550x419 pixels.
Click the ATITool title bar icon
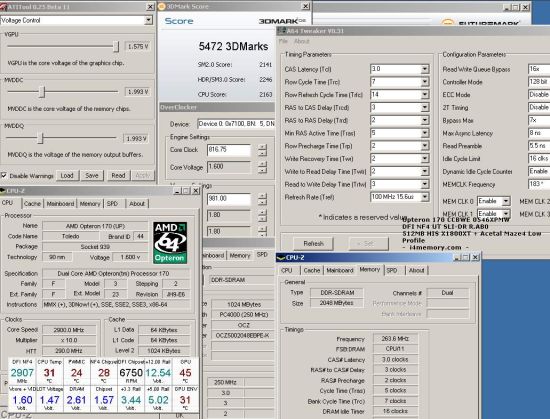click(4, 6)
